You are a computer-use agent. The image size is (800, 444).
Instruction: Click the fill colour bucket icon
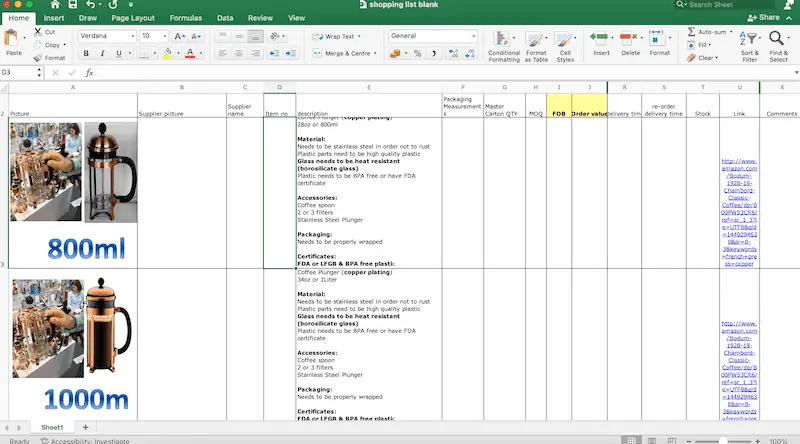167,53
